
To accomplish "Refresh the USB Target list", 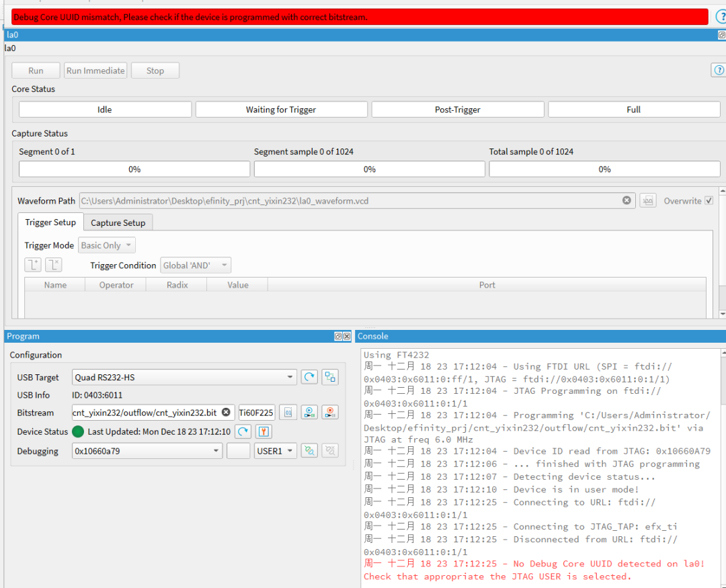I will click(x=309, y=377).
